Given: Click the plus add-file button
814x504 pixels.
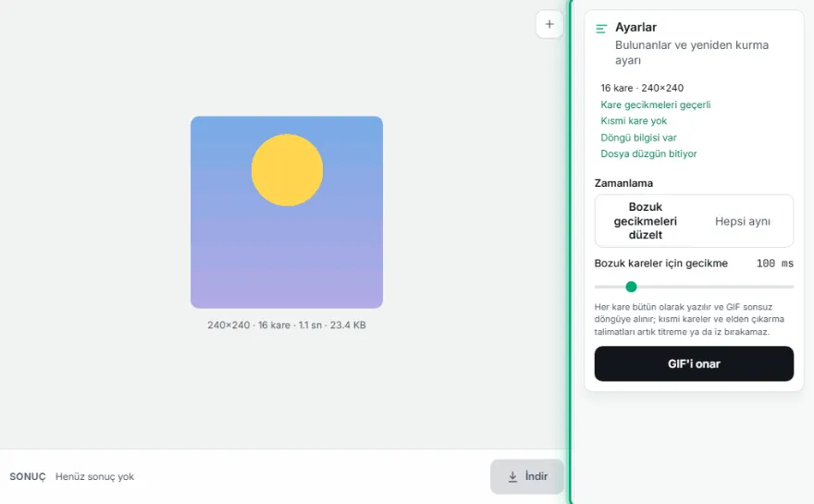Looking at the screenshot, I should [549, 24].
